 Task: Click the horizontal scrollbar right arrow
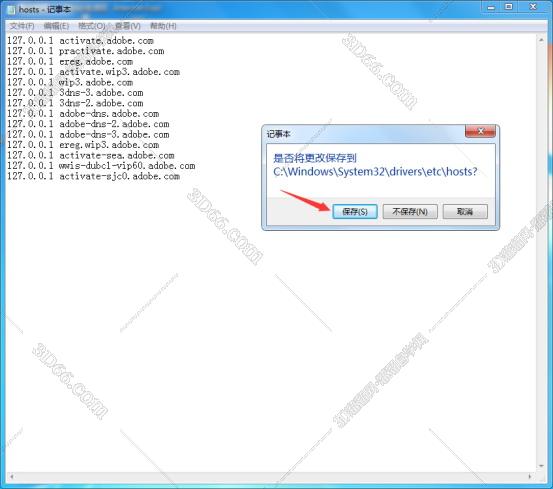click(530, 477)
